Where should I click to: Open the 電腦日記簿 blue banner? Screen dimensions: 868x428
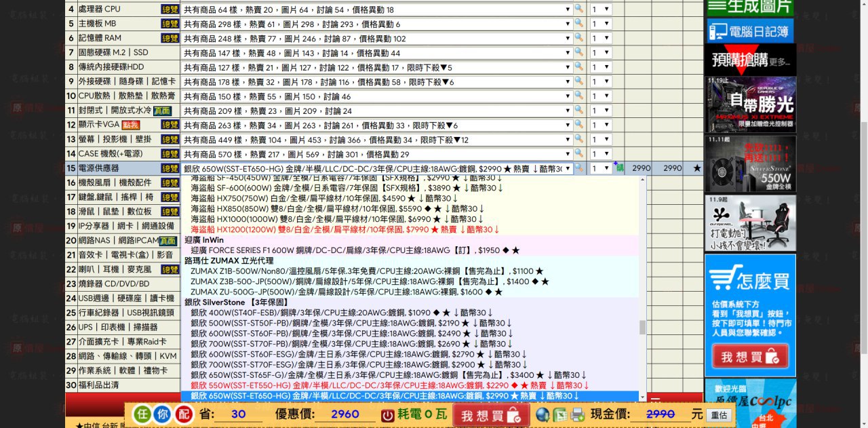(x=750, y=31)
